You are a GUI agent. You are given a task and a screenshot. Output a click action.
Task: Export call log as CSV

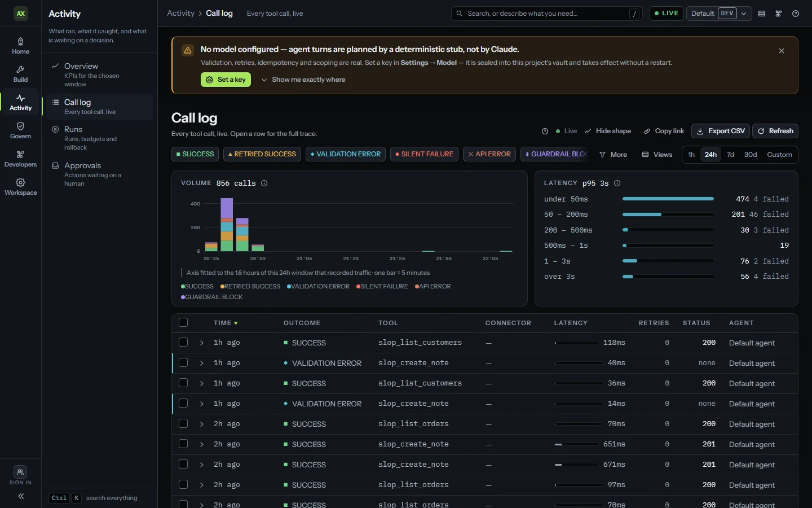point(721,131)
